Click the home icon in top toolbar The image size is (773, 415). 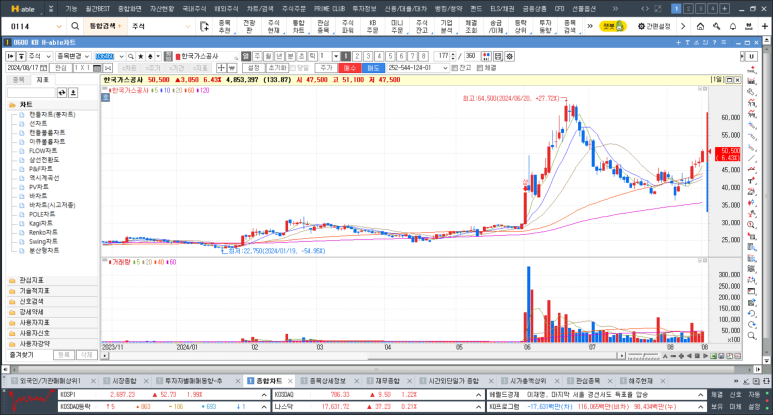[x=700, y=26]
